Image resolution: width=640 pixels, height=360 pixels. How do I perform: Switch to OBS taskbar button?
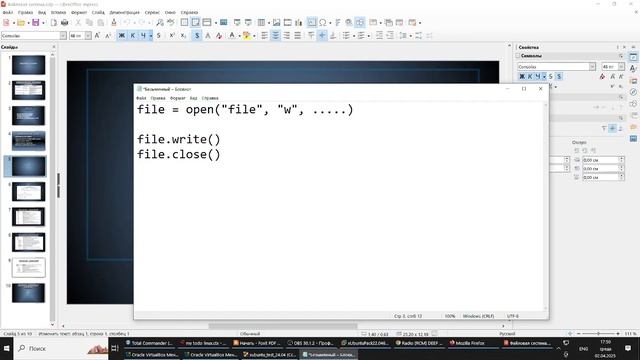click(311, 343)
